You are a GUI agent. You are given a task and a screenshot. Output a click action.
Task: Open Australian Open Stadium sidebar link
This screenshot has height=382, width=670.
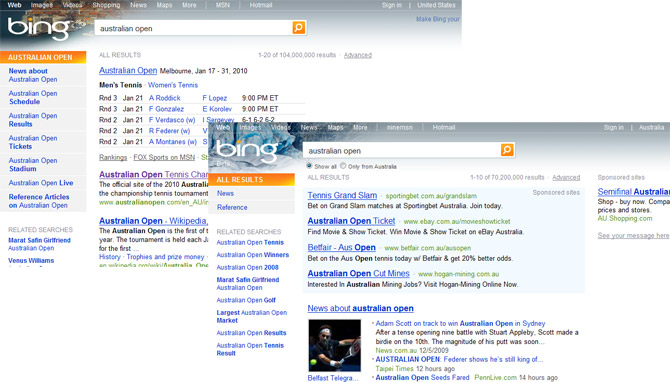(33, 165)
